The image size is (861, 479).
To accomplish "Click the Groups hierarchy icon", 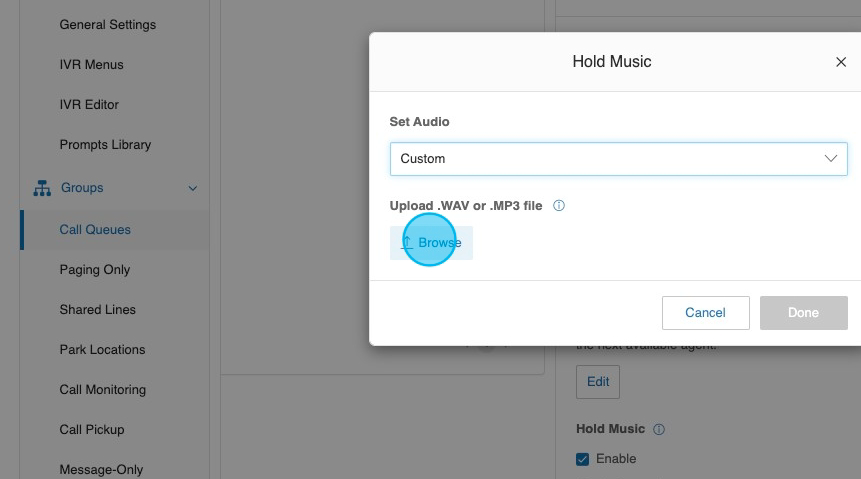I will (42, 188).
